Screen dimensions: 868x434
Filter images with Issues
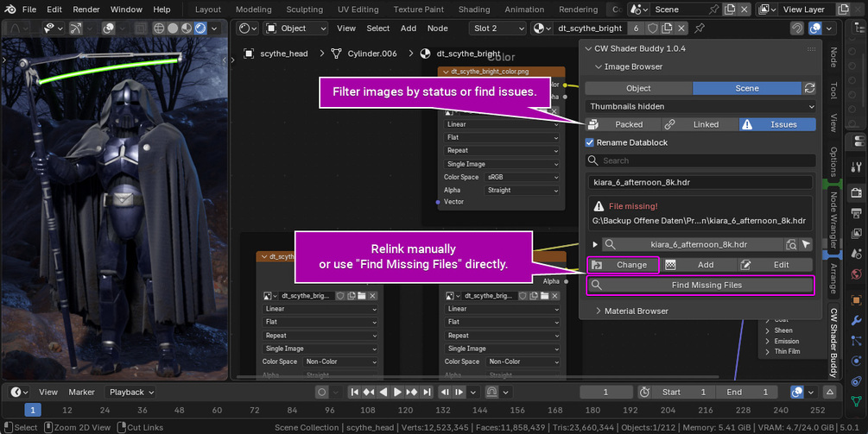pyautogui.click(x=777, y=124)
